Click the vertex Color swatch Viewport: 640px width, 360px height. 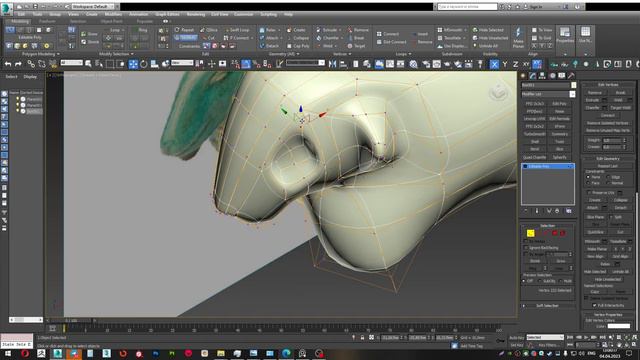619,326
